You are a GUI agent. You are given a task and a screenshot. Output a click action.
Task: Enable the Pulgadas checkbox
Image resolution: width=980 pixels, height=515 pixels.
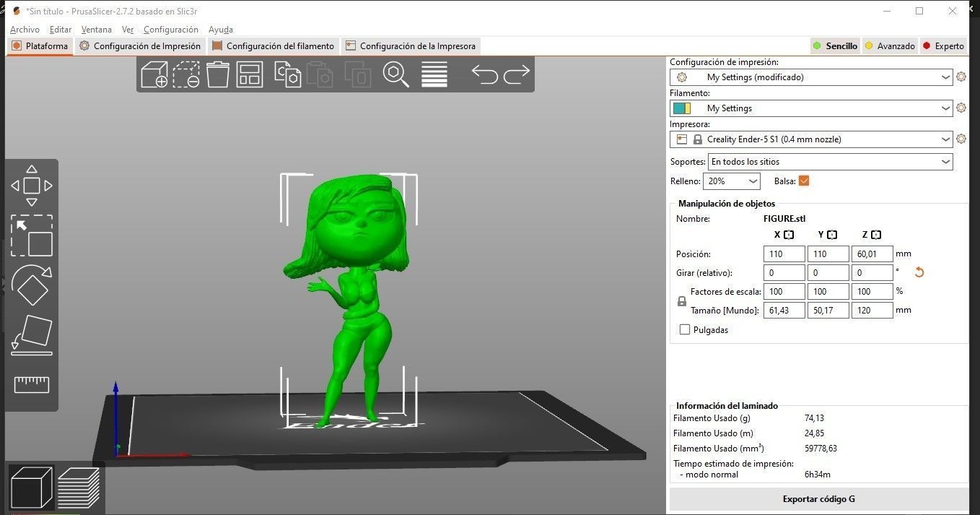pos(685,330)
